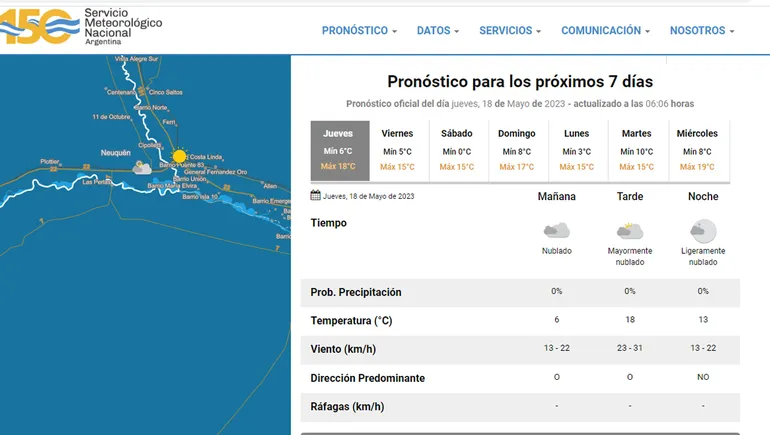The height and width of the screenshot is (435, 770).
Task: Open the Nosotros menu
Action: [x=702, y=31]
